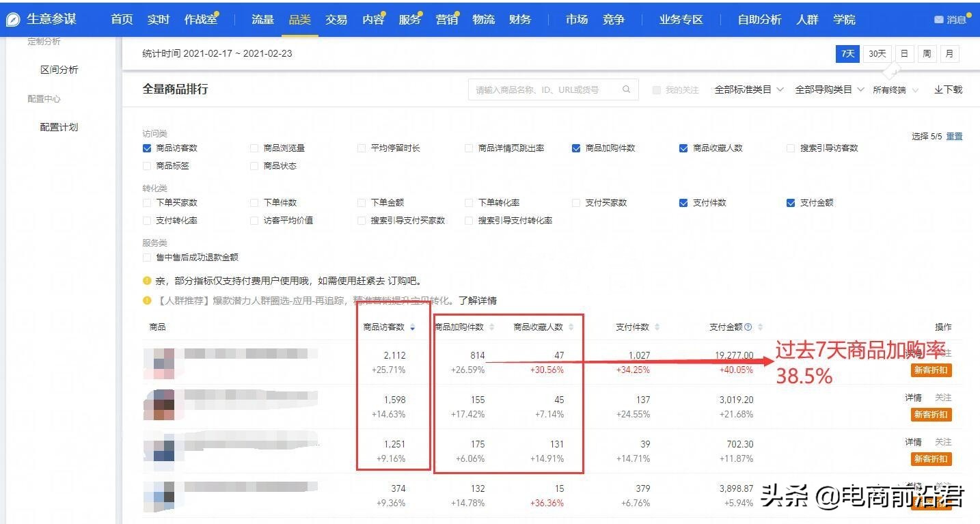
Task: Enable the 商品浏览量 checkbox
Action: (254, 148)
